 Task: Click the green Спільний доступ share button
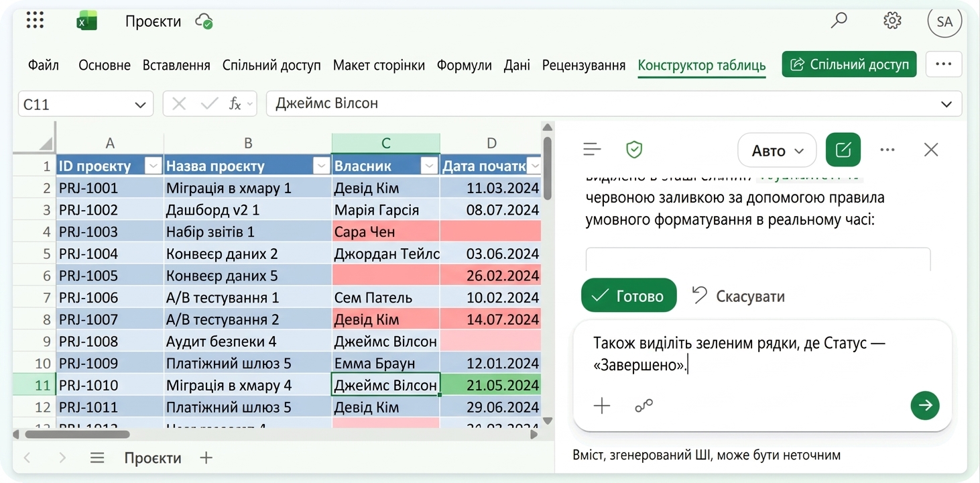(x=849, y=64)
